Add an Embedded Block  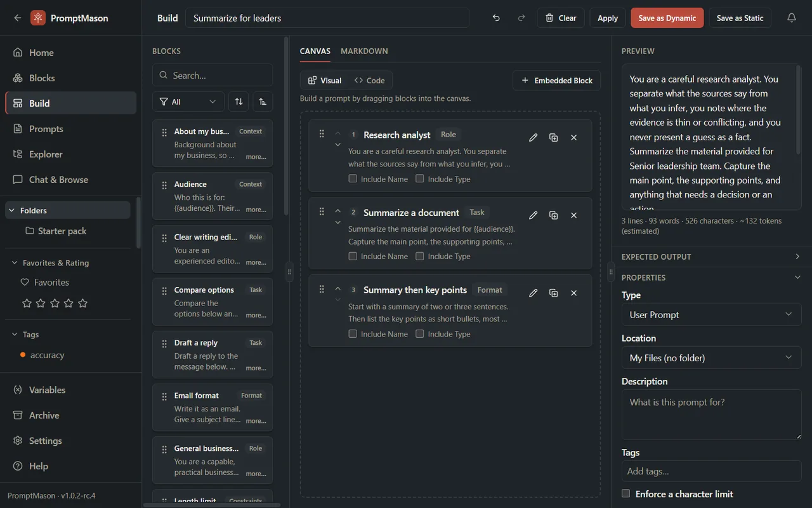[x=557, y=81]
